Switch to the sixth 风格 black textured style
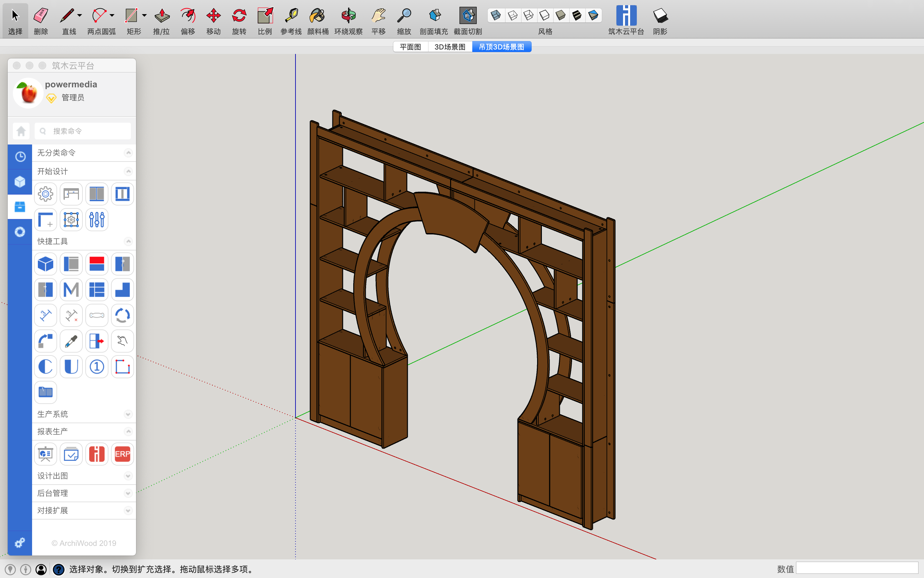This screenshot has width=924, height=578. (x=577, y=15)
